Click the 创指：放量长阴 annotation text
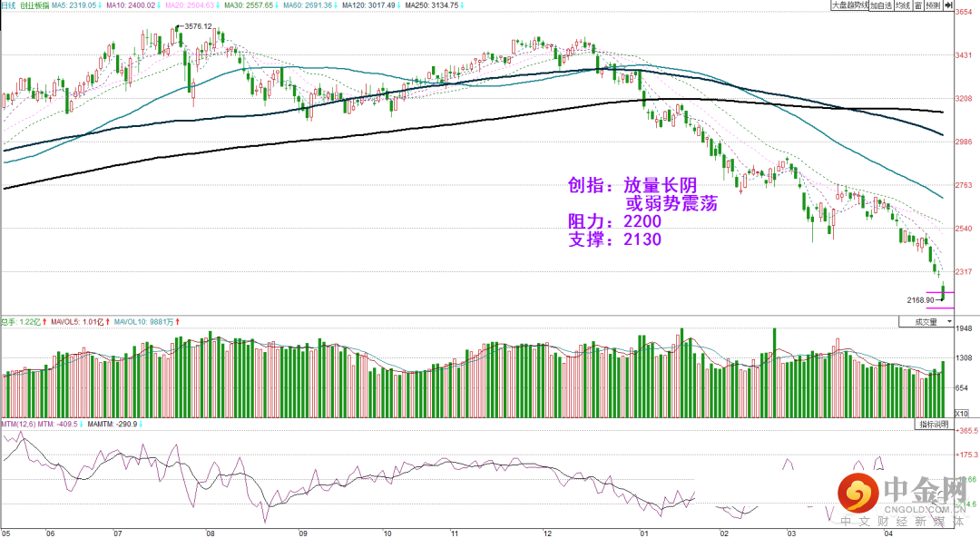Image resolution: width=980 pixels, height=538 pixels. tap(632, 185)
